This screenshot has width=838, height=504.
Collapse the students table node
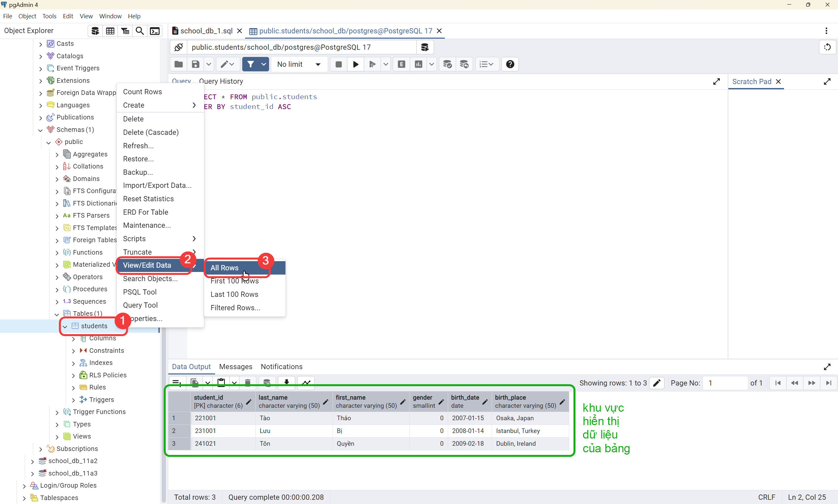pyautogui.click(x=65, y=326)
